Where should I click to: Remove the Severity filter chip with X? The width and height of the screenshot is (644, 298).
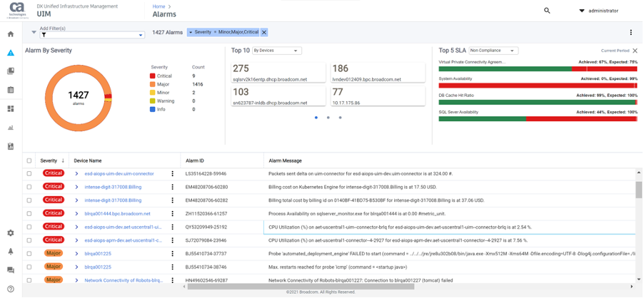(264, 32)
